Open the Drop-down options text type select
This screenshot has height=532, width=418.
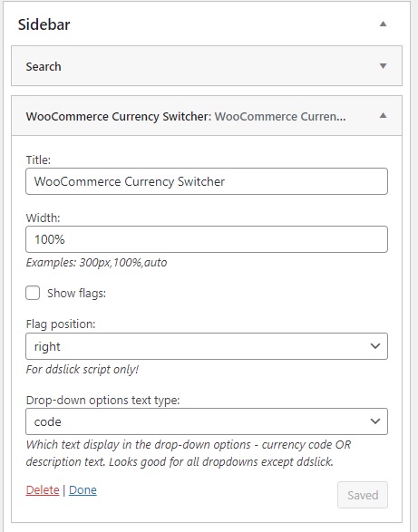coord(207,421)
